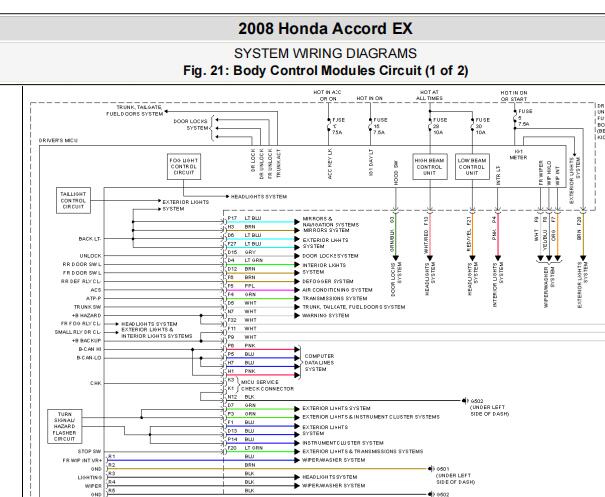
Task: Click the 'HOT IN ACC OR ON' label
Action: 327,95
